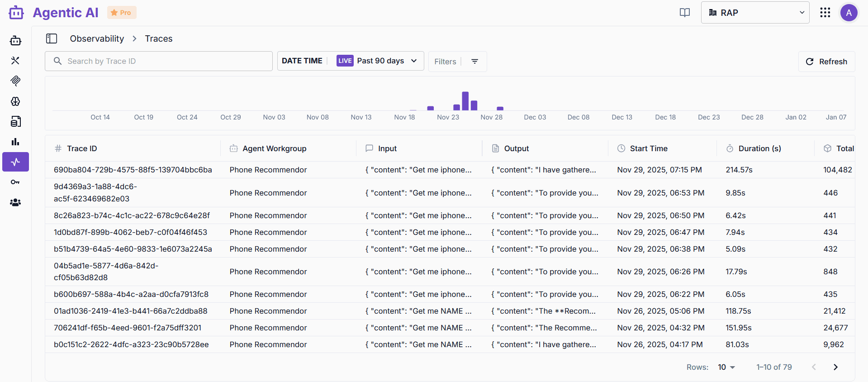
Task: Open trace 706241df-f65b-4eed-9601-f2a75dff3201
Action: 128,328
